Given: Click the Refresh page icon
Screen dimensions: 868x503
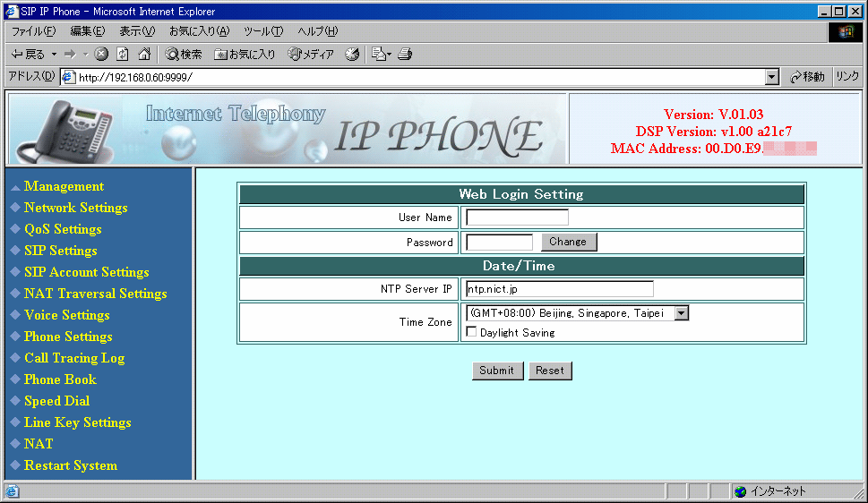Looking at the screenshot, I should [123, 55].
